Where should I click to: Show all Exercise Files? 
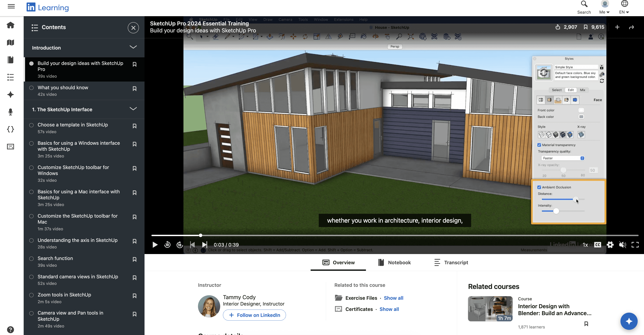click(393, 298)
